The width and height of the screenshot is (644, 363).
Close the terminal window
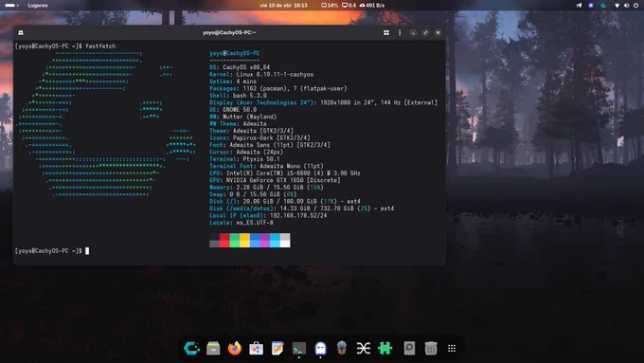438,32
